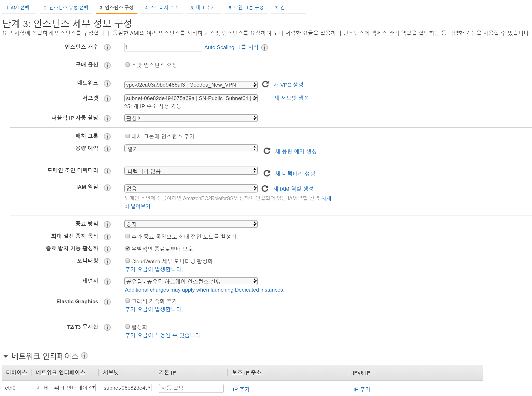Click the info icon next to 인스턴스 개수

tap(107, 47)
